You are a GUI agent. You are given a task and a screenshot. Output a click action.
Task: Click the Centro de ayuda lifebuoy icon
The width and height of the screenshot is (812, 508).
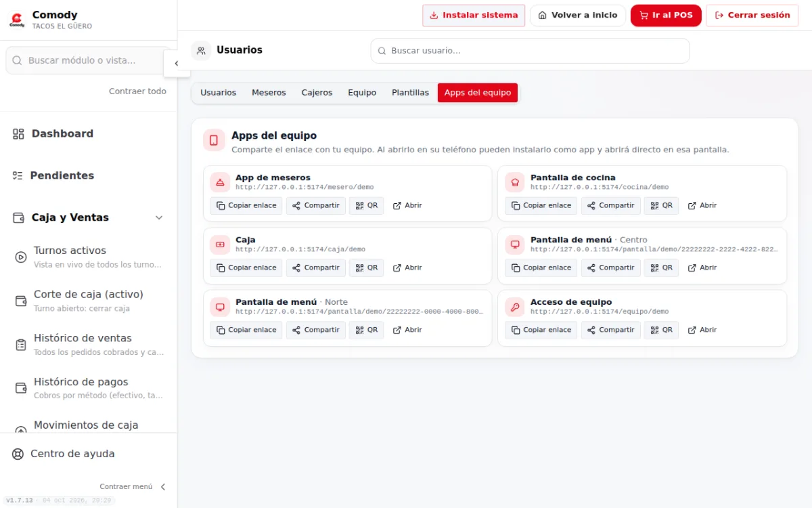click(18, 454)
